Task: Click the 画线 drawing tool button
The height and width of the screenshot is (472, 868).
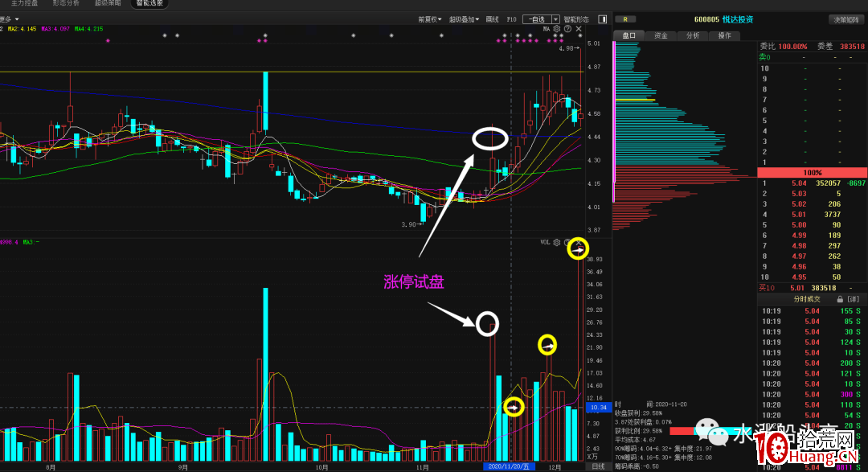Action: pos(492,19)
